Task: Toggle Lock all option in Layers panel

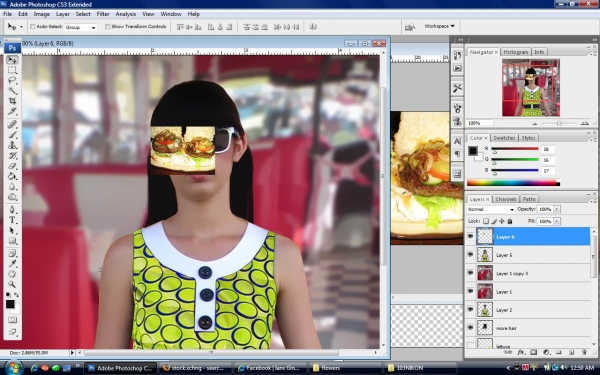Action: [x=510, y=221]
